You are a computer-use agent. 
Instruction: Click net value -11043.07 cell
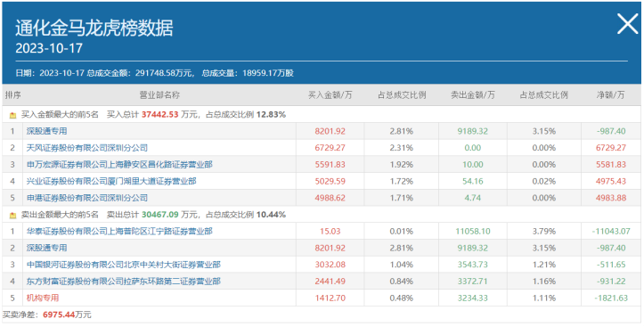(611, 232)
